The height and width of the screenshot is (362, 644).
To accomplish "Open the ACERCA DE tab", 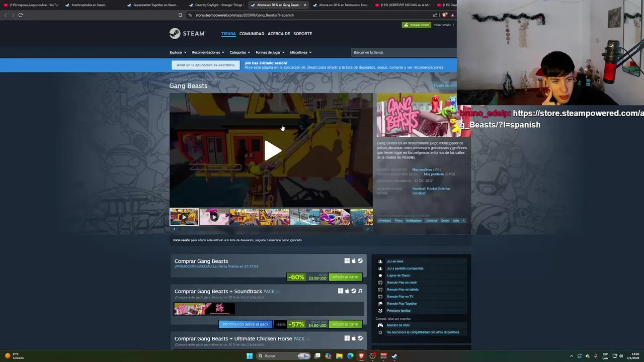I will click(279, 34).
